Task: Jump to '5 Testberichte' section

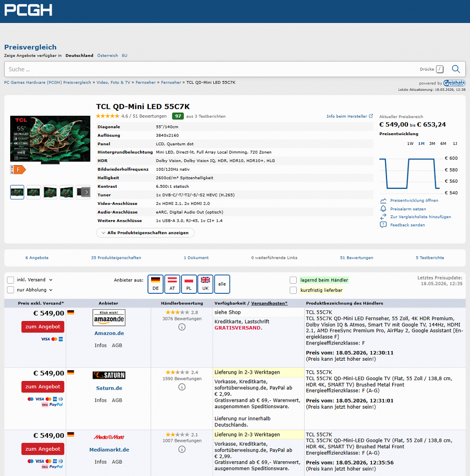Action: 430,258
